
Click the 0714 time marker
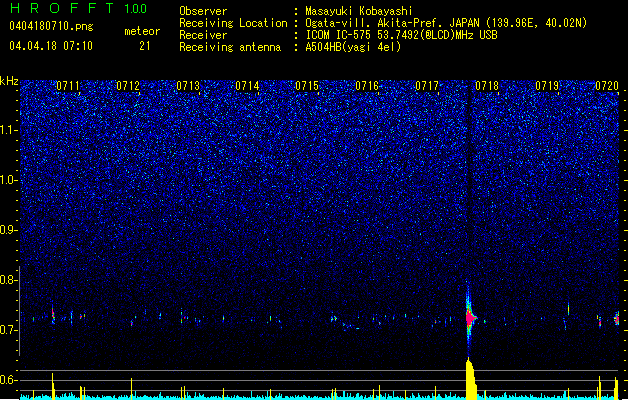coord(247,86)
